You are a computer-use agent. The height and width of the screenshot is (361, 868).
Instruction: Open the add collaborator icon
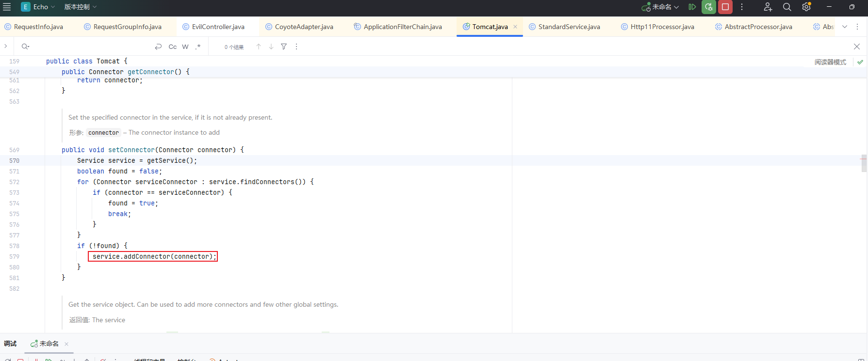[x=768, y=7]
